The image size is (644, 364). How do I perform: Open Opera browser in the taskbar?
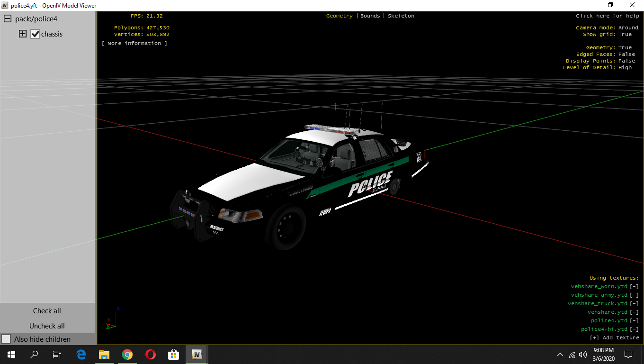[151, 355]
